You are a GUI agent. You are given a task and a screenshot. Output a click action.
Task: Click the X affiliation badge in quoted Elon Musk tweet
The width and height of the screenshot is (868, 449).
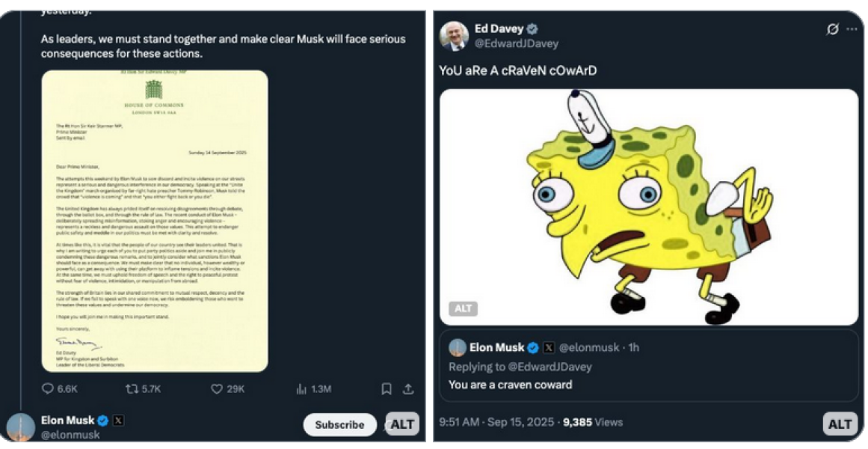click(x=549, y=347)
